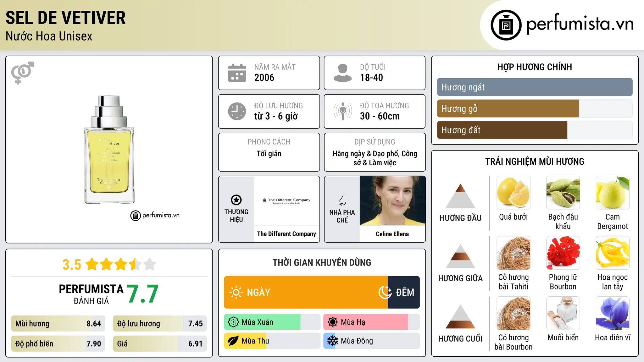The width and height of the screenshot is (644, 362).
Task: Click the Cam Bergamot note image
Action: click(x=613, y=193)
